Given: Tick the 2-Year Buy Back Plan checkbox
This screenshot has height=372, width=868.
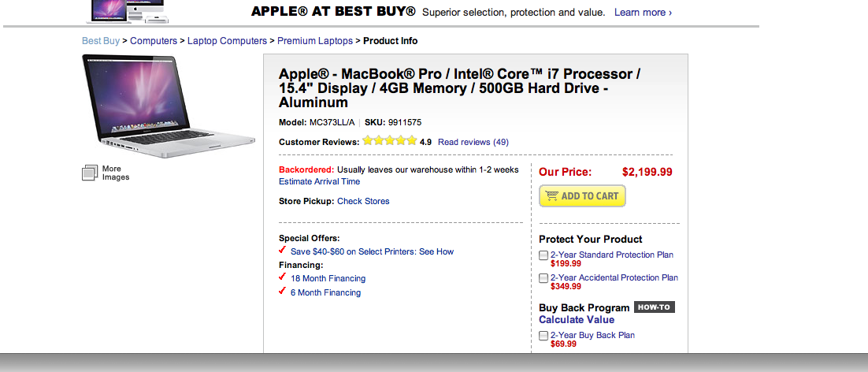Looking at the screenshot, I should coord(543,336).
